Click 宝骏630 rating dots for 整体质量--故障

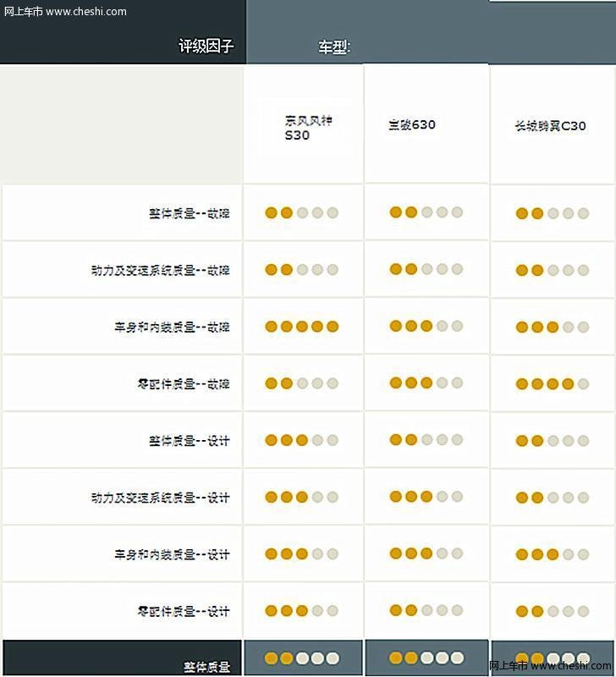pos(426,212)
